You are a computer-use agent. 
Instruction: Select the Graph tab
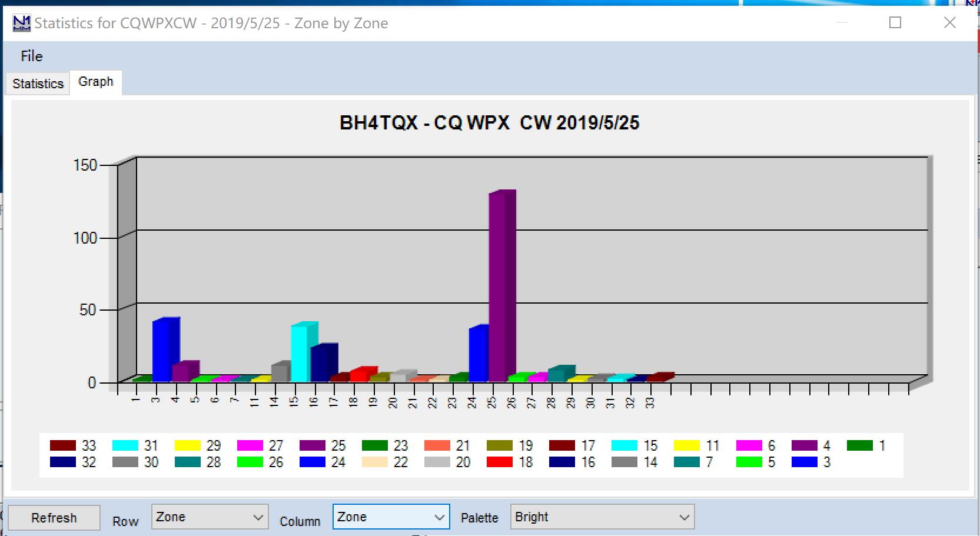coord(96,82)
